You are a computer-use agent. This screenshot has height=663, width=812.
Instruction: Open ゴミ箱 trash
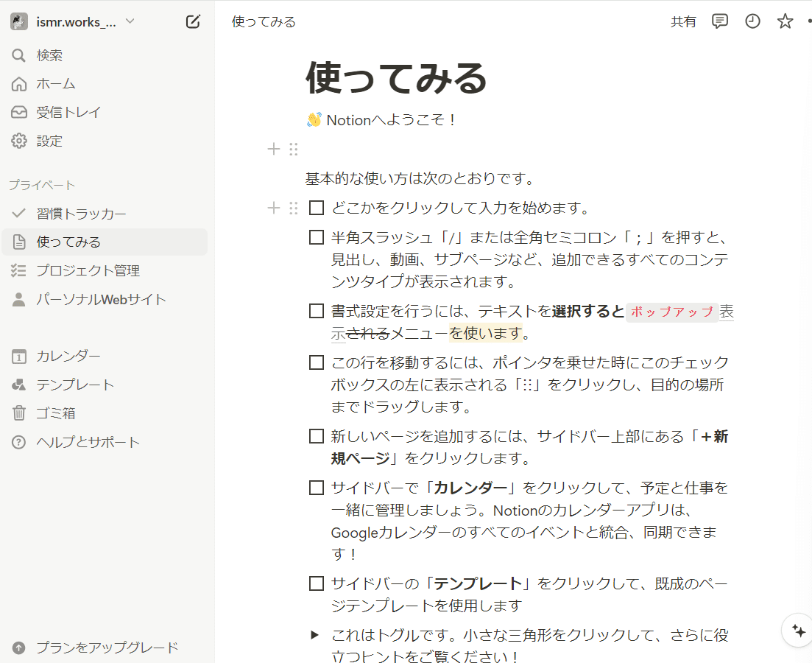(104, 413)
